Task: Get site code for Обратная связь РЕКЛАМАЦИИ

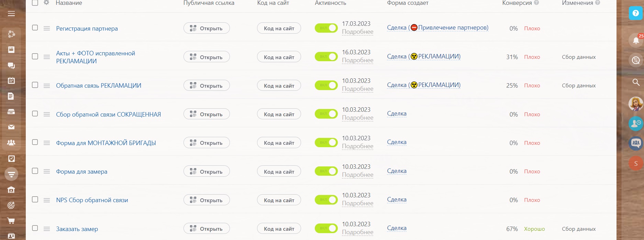Action: 279,86
